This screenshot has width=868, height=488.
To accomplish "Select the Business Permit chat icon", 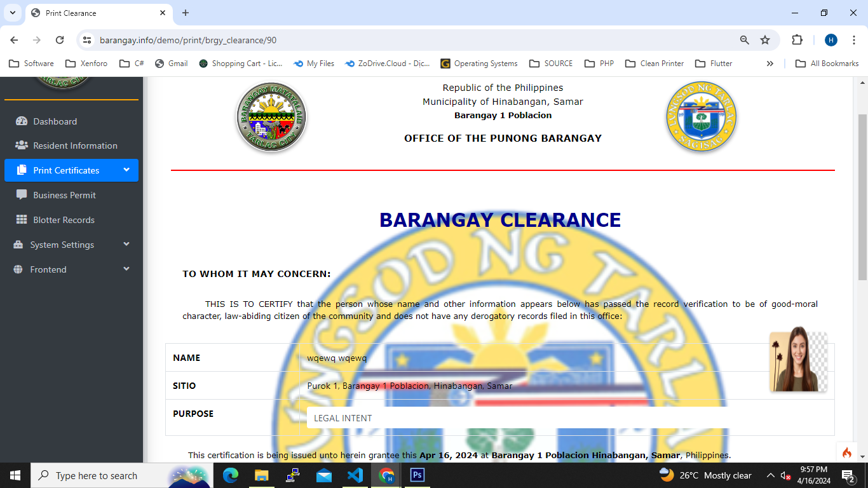I will tap(22, 195).
